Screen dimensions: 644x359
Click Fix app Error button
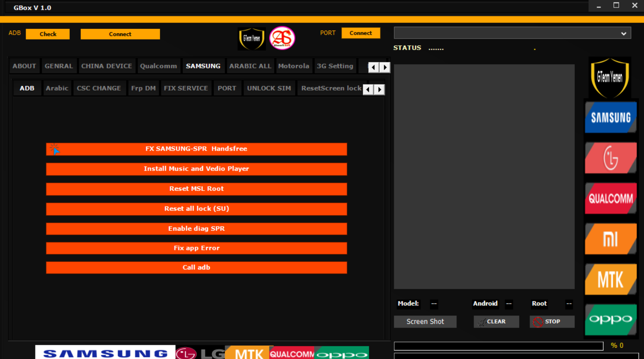click(196, 249)
